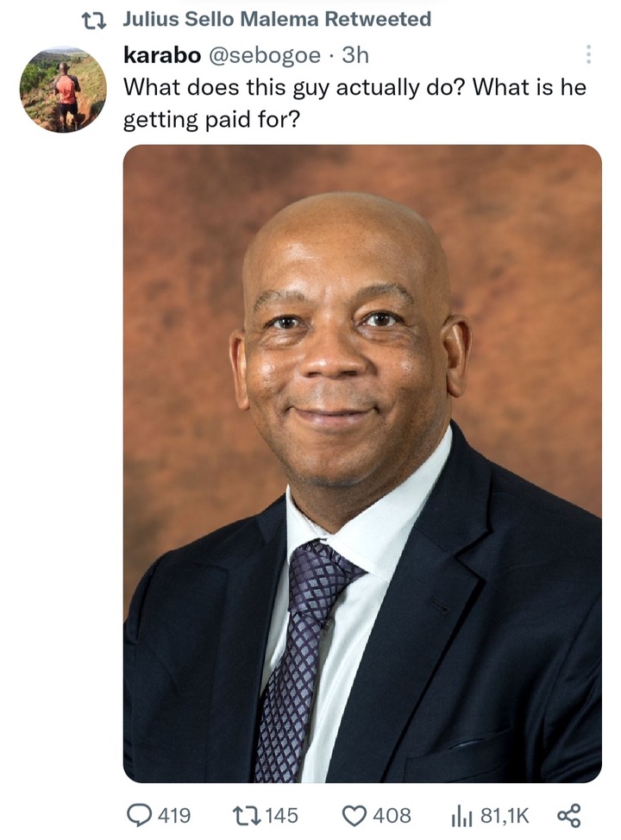Click the retweeted indicator icon at top

coord(93,21)
